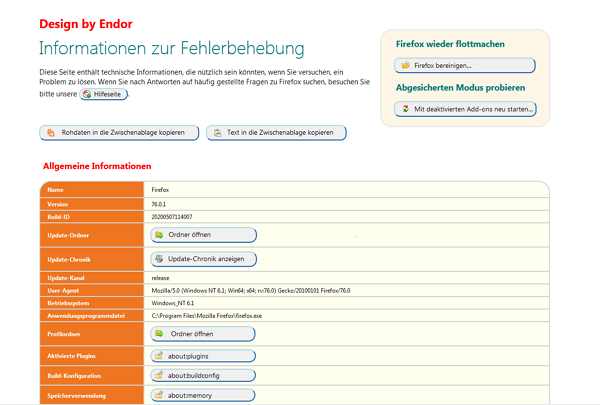The width and height of the screenshot is (600, 405).
Task: Click the Build-ID row label
Action: 59,217
